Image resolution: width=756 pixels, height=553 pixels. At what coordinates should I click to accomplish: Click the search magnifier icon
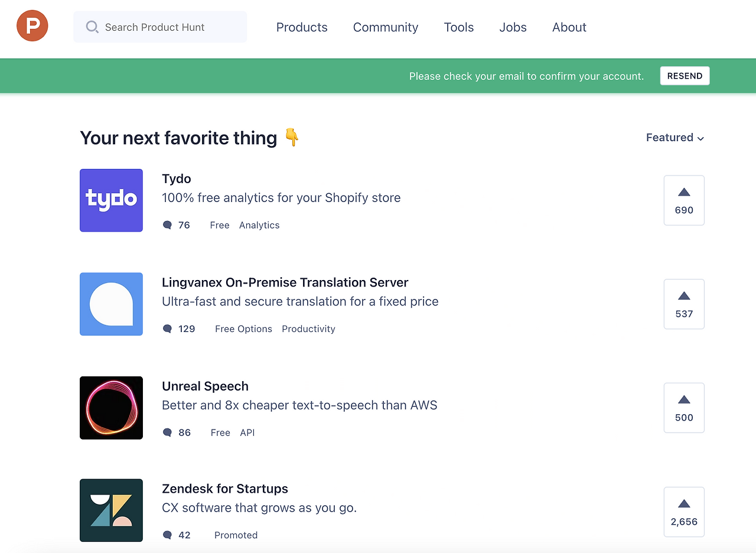coord(92,27)
